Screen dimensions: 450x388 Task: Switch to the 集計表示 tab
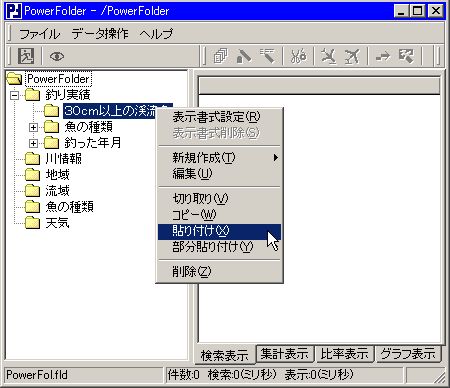[285, 354]
